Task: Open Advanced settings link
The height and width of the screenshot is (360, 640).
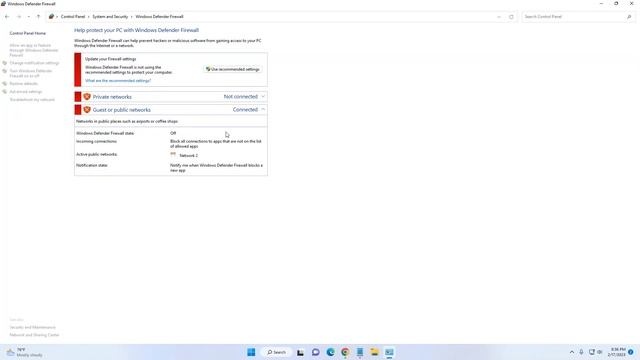Action: tap(26, 92)
